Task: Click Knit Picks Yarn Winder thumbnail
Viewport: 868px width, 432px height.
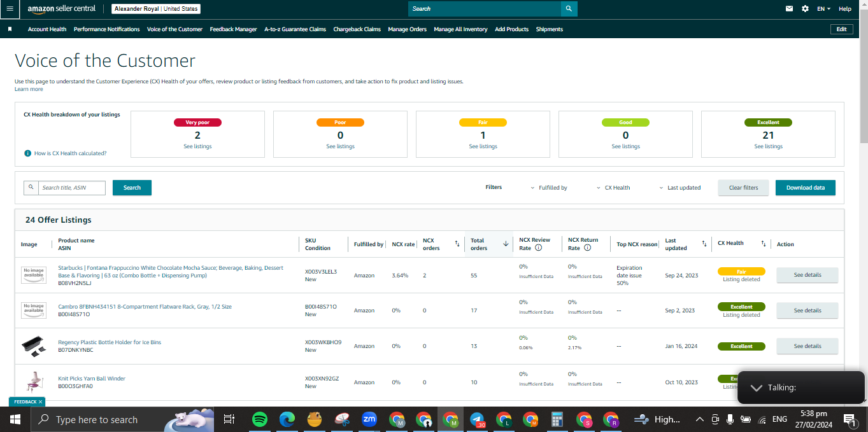Action: pos(33,382)
